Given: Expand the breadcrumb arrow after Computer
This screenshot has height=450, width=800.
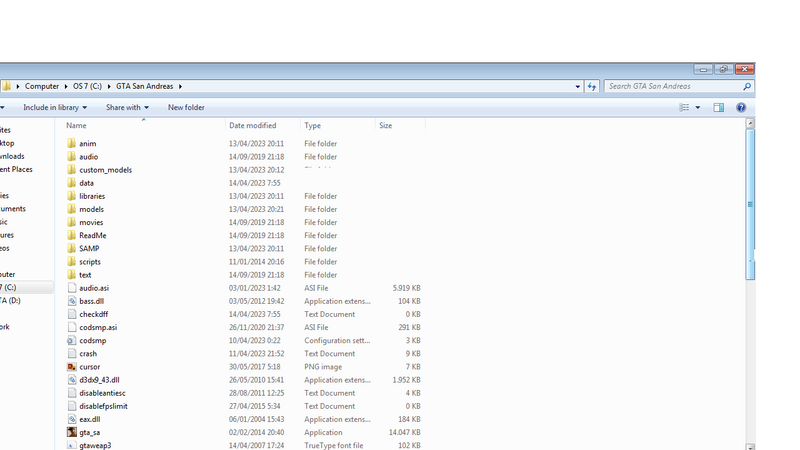Looking at the screenshot, I should pos(66,86).
